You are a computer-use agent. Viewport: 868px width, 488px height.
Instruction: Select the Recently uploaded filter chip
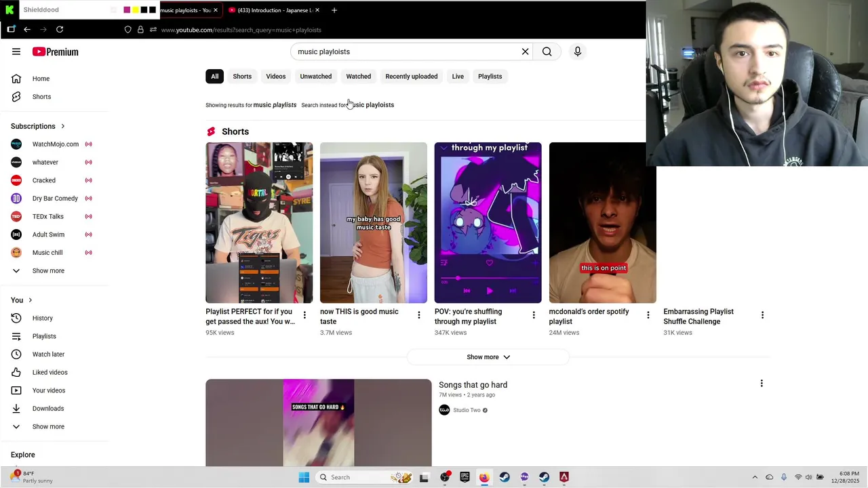click(x=412, y=77)
